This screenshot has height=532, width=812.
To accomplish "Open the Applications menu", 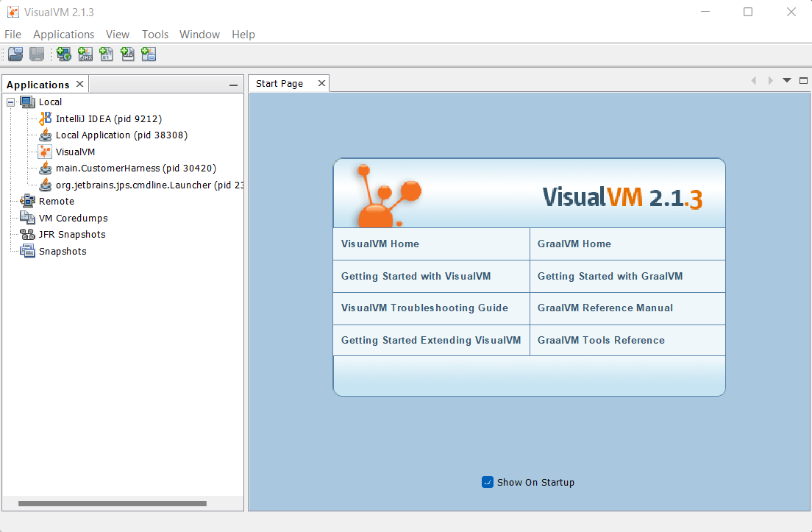I will point(64,35).
